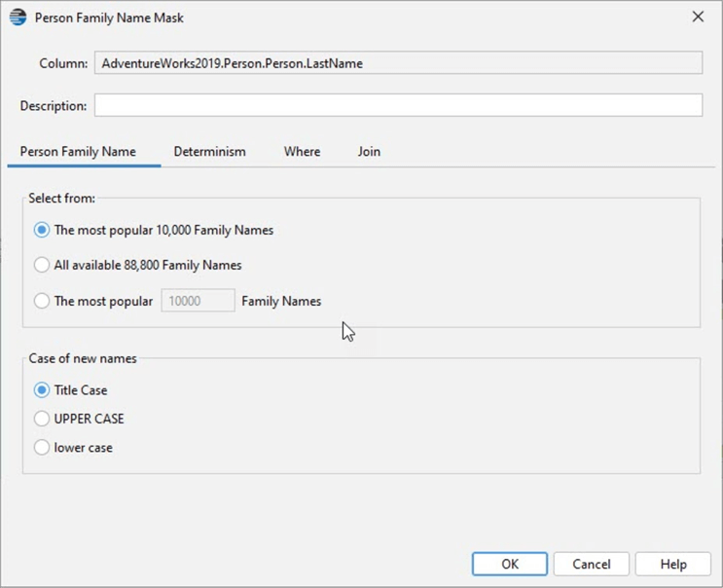The height and width of the screenshot is (588, 723).
Task: Select lower case for new names
Action: (42, 448)
